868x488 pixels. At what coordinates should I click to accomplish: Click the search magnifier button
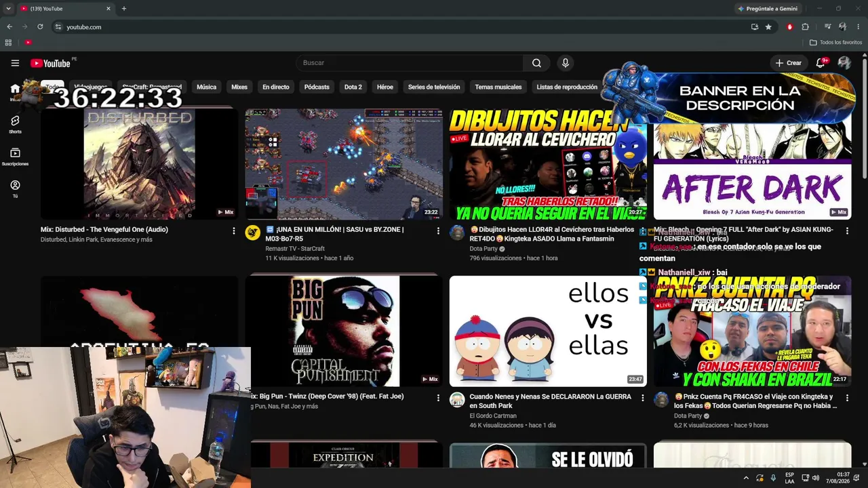pos(536,63)
